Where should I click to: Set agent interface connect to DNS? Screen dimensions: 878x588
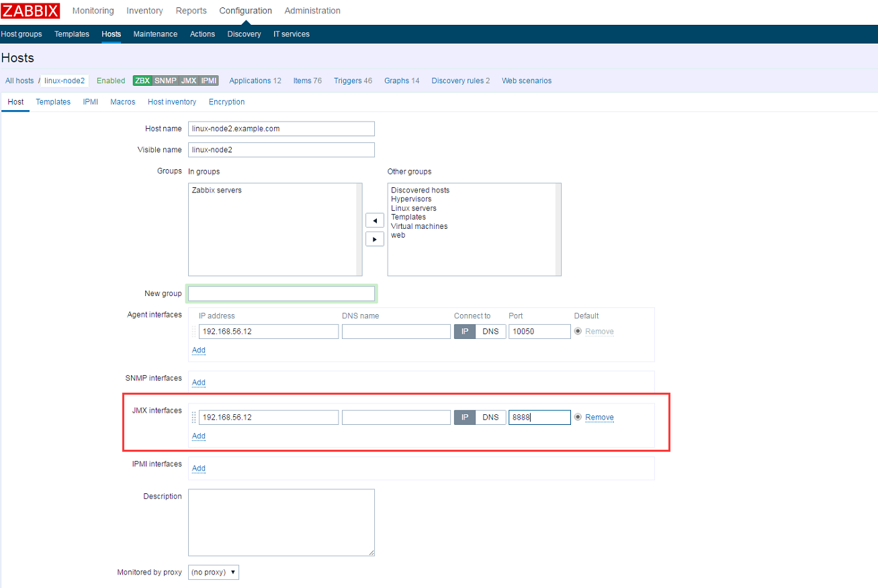point(491,332)
